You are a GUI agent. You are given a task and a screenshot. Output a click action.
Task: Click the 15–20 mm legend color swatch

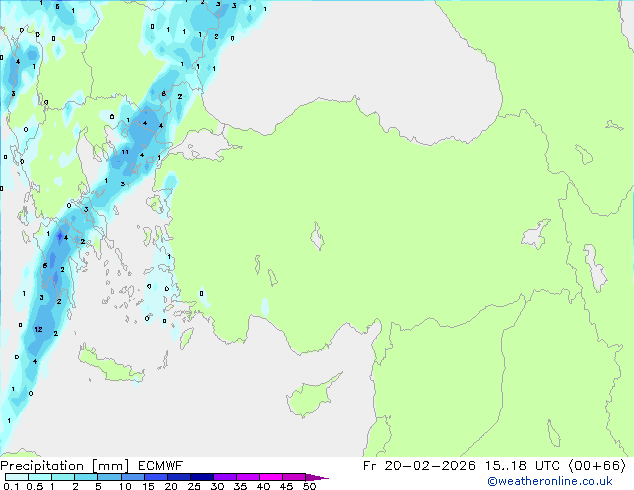[155, 477]
